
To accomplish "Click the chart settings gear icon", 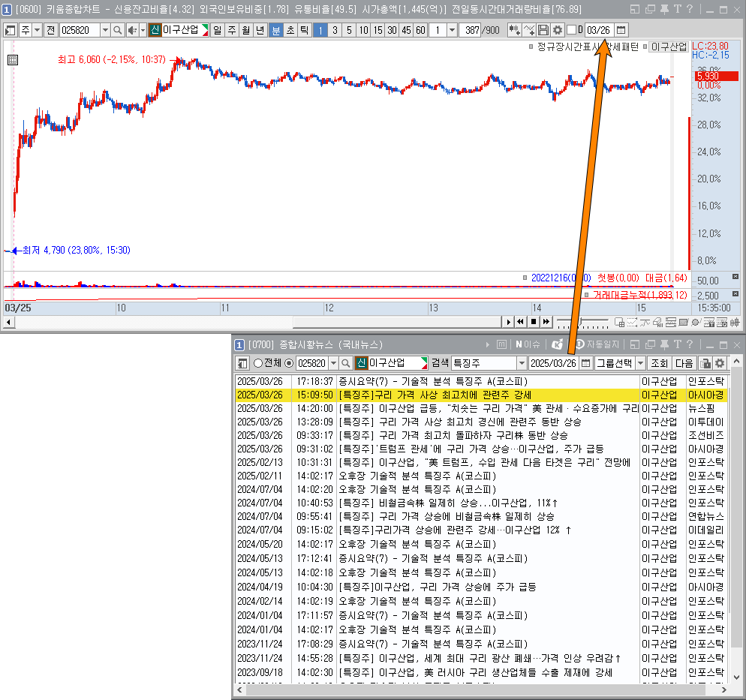I will tap(558, 30).
